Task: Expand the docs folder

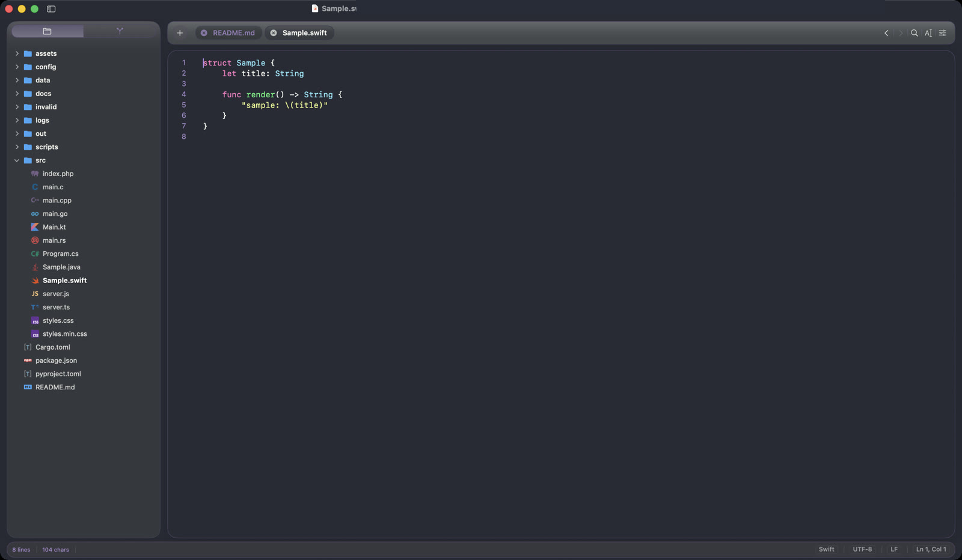Action: [17, 94]
